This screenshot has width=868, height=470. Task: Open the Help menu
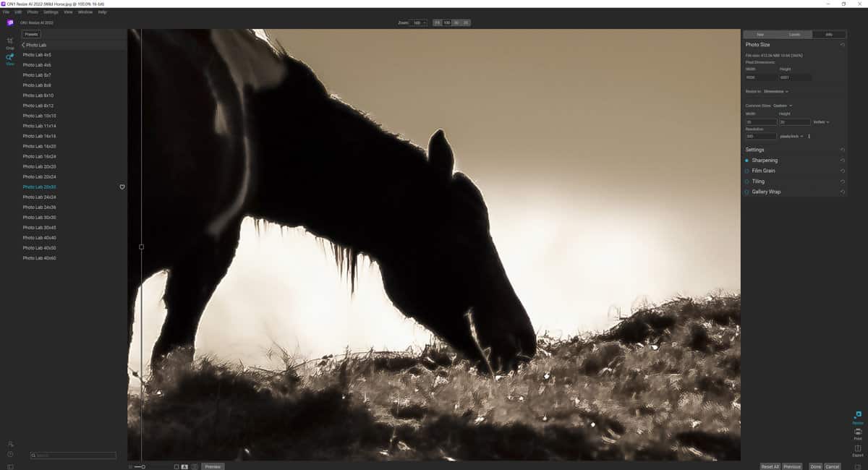tap(102, 12)
